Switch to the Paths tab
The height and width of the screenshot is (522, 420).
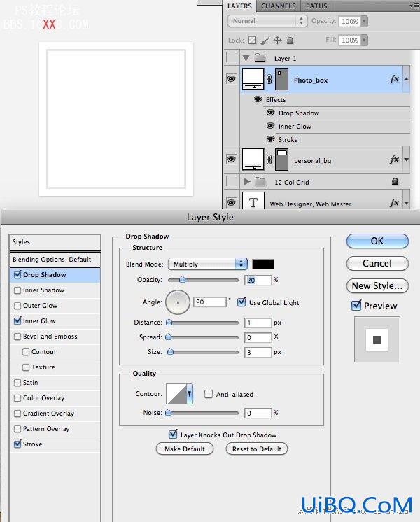[316, 6]
